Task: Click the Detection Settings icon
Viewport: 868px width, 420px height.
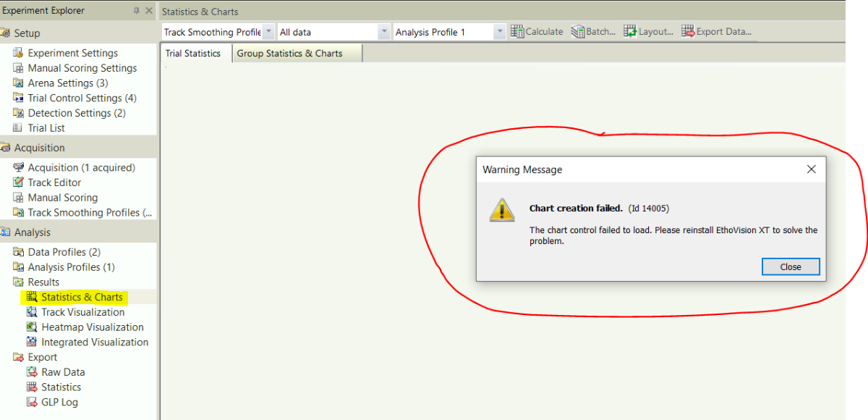Action: pos(18,113)
